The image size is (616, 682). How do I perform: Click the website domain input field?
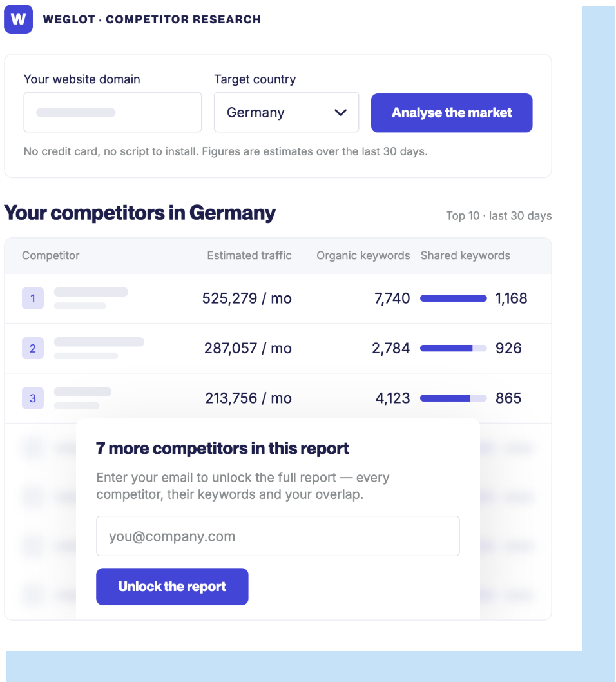pyautogui.click(x=113, y=112)
